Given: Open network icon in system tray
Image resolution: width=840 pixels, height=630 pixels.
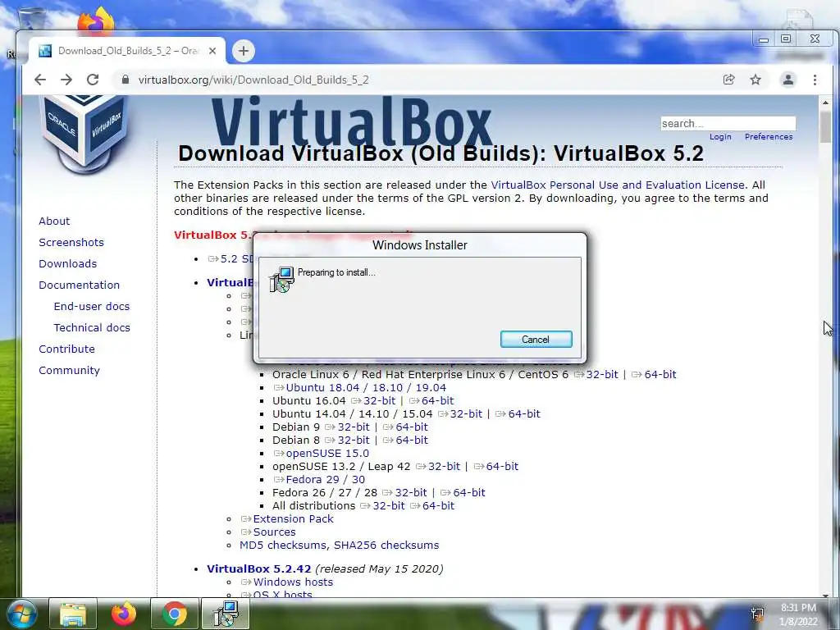Looking at the screenshot, I should 757,614.
